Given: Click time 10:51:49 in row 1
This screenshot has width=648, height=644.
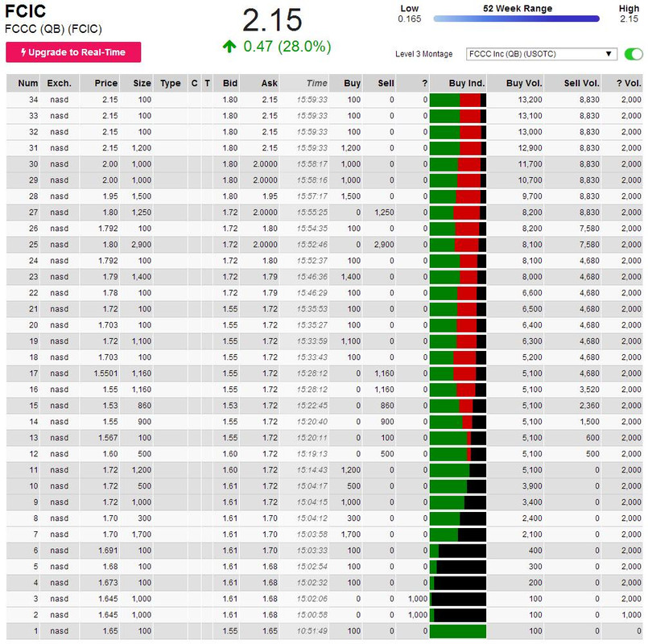Looking at the screenshot, I should [x=312, y=632].
